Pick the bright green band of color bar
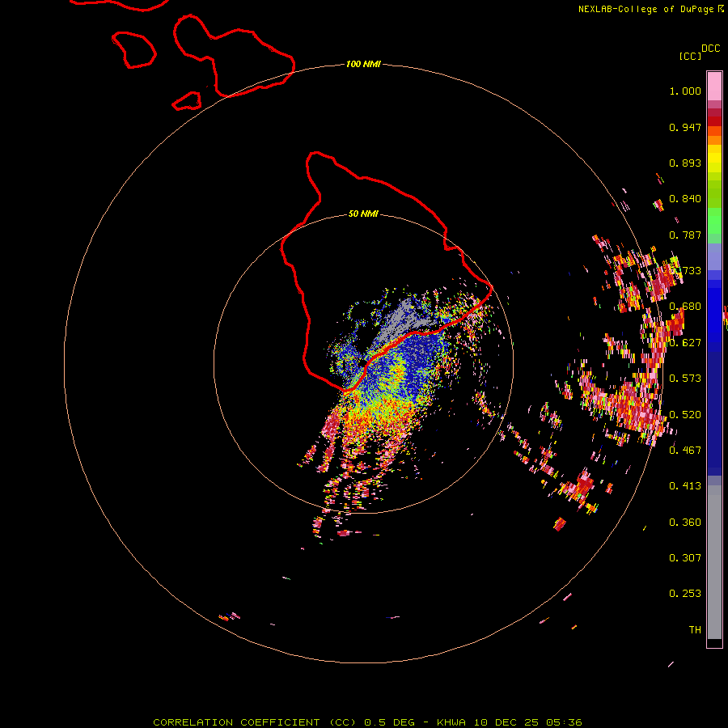Screen dimensions: 728x728 coord(714,221)
